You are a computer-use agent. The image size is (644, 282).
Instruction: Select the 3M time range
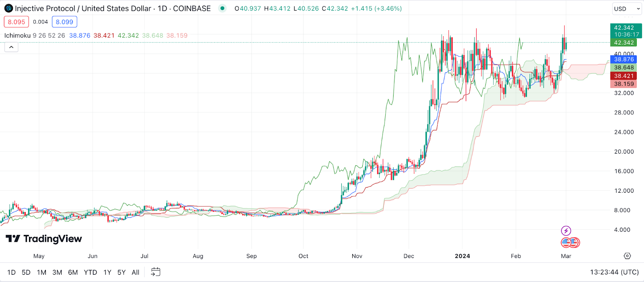57,272
